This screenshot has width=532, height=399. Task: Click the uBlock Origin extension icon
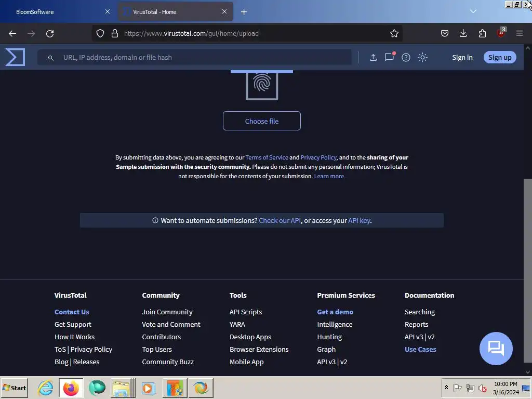pos(501,33)
